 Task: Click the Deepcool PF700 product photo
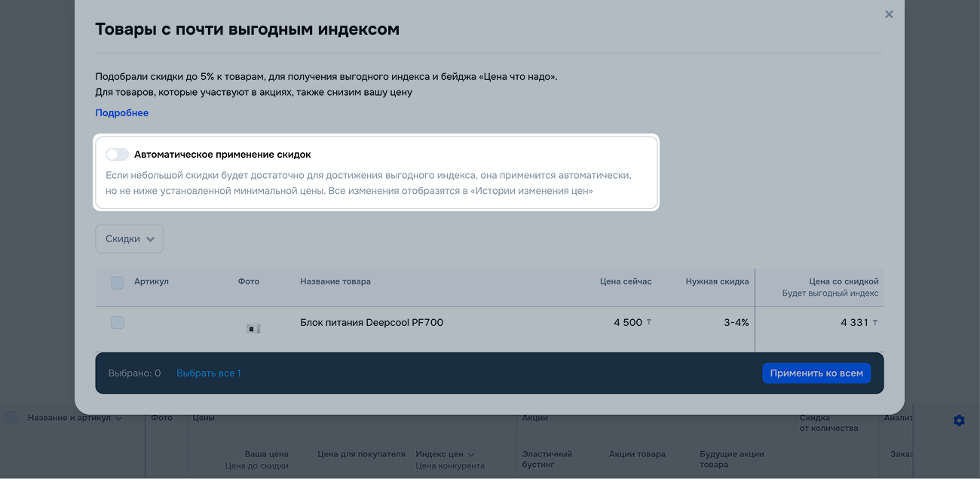click(253, 328)
